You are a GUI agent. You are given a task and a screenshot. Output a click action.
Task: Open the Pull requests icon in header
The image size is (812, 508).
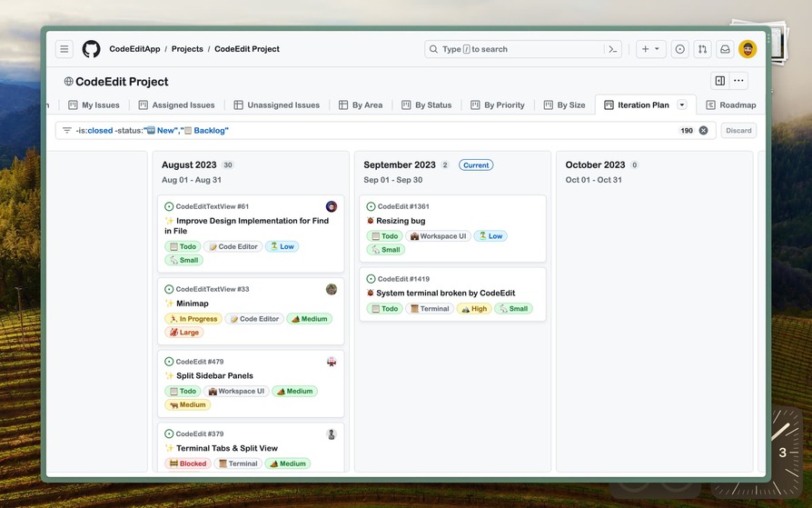tap(702, 49)
